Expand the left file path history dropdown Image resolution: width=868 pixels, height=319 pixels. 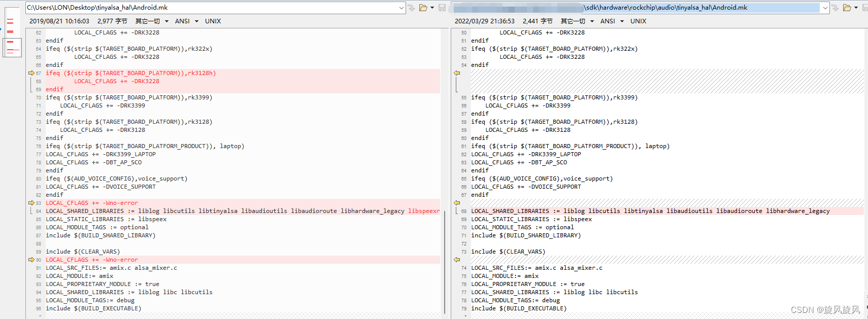(x=402, y=8)
